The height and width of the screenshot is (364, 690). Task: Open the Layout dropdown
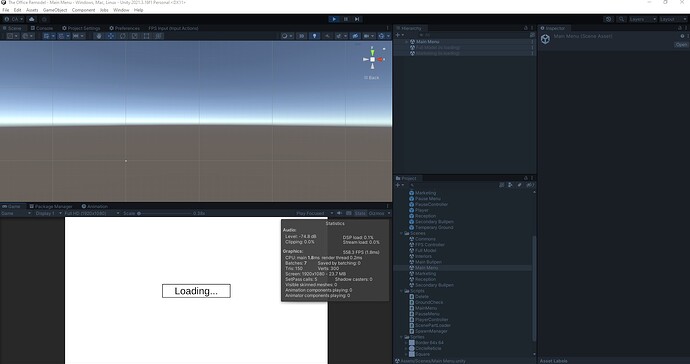(x=673, y=19)
